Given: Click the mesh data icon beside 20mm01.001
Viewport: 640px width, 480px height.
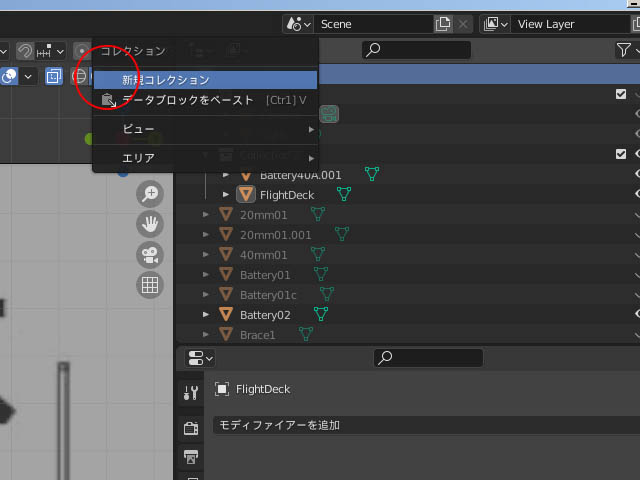Looking at the screenshot, I should tap(342, 234).
